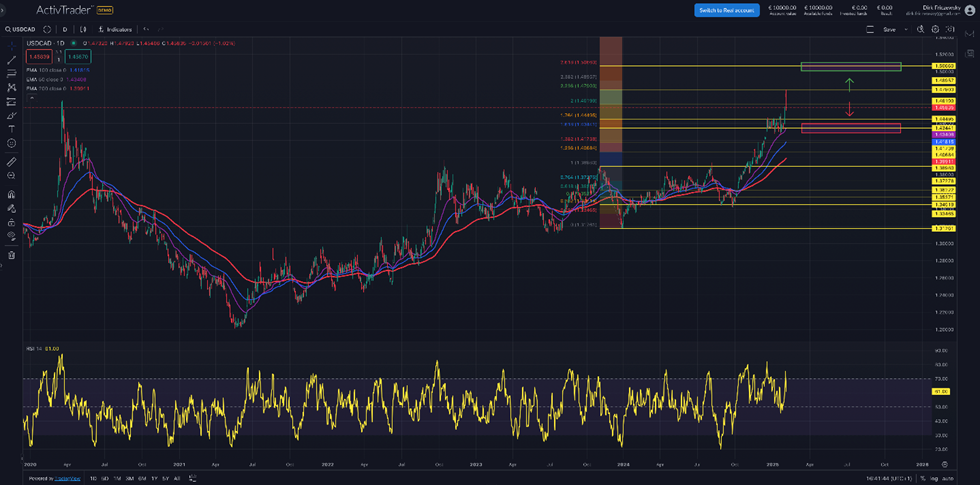Image resolution: width=980 pixels, height=485 pixels.
Task: Select the trend line drawing tool
Action: pos(11,59)
